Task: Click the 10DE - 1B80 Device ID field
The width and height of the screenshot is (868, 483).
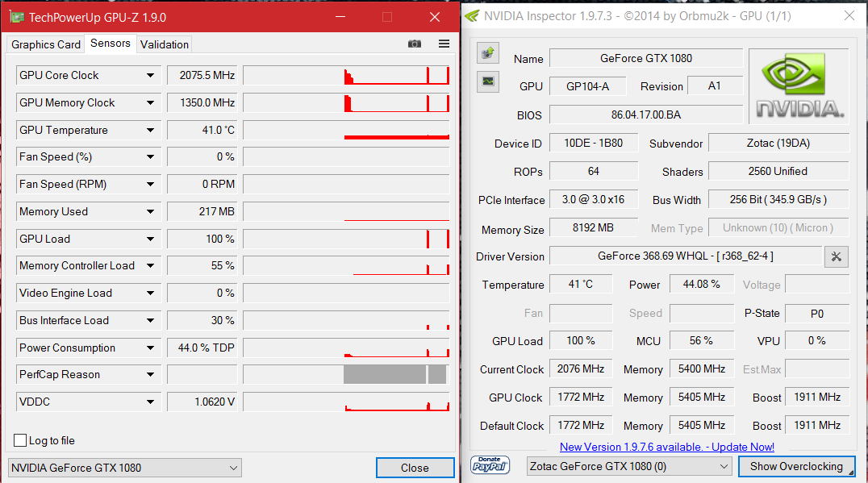Action: click(x=594, y=143)
